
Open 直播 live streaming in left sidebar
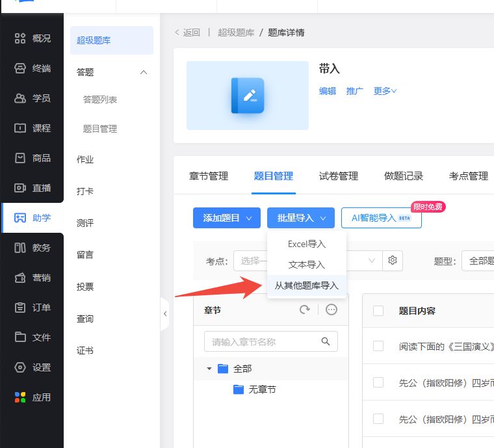tap(32, 188)
